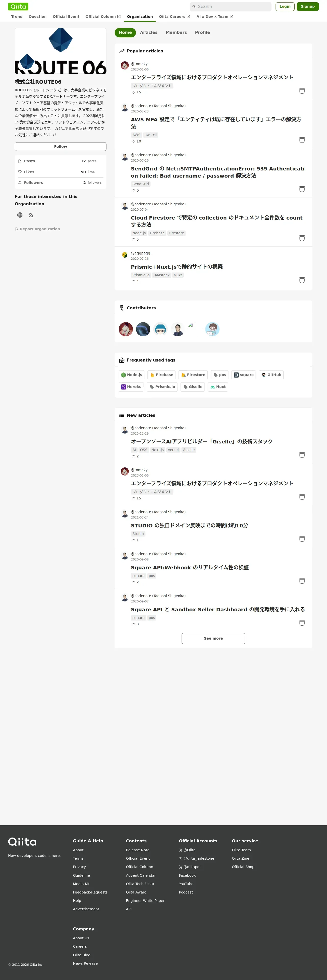Screen dimensions: 327x980
Task: Click the search magnifier icon
Action: [x=194, y=6]
